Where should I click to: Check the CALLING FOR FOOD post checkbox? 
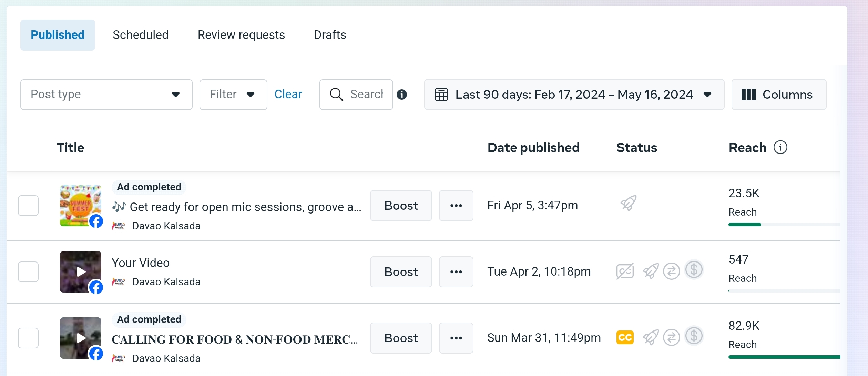point(28,338)
